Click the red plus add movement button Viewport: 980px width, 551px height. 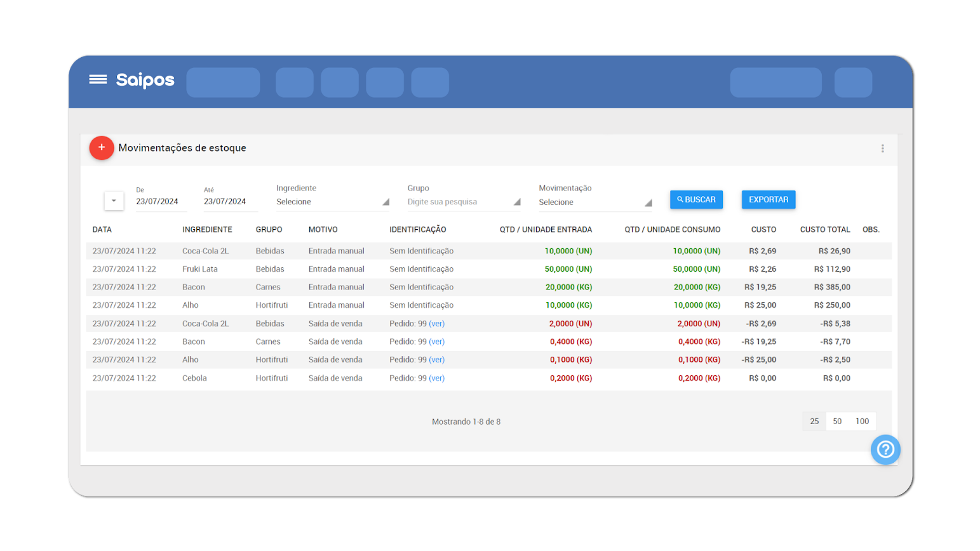102,148
